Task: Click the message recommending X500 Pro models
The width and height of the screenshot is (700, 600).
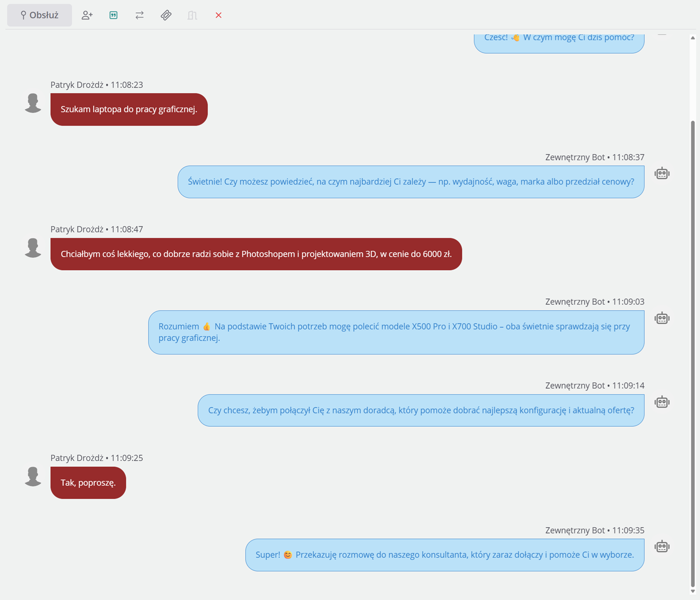Action: point(396,332)
